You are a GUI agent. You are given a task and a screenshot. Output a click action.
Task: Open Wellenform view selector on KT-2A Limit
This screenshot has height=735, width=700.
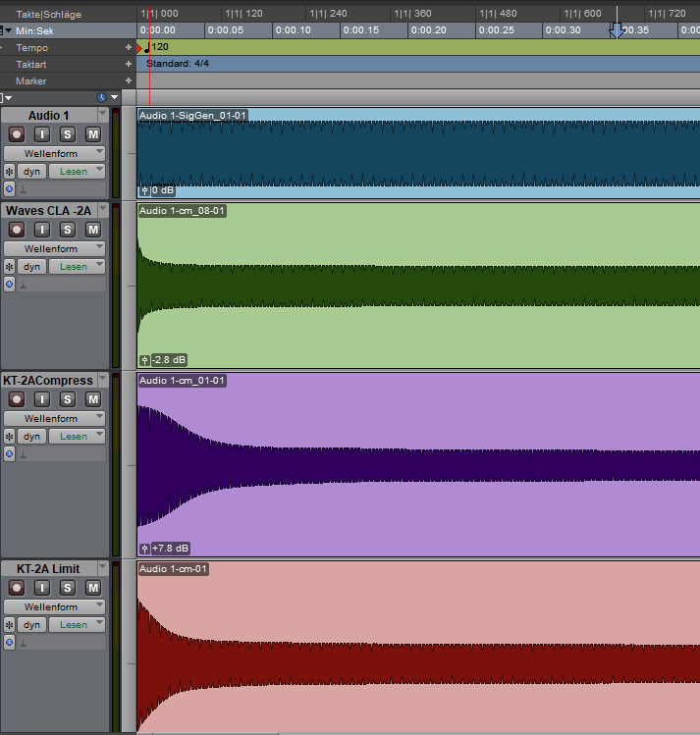(x=55, y=606)
